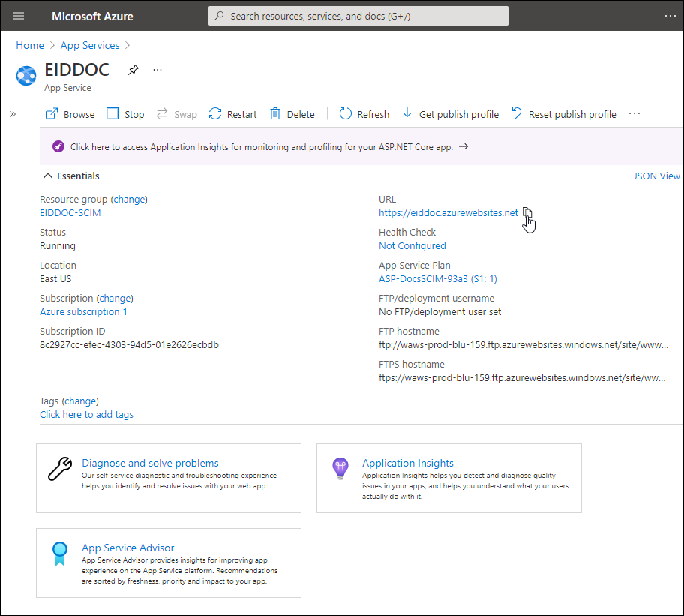Delete the EIDDOC app service

(292, 114)
